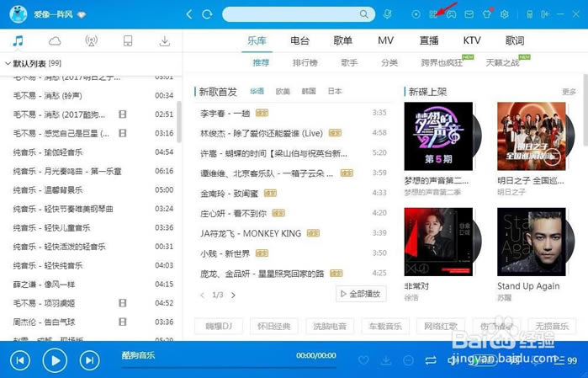
Task: Open the download manager tab icon
Action: (164, 40)
